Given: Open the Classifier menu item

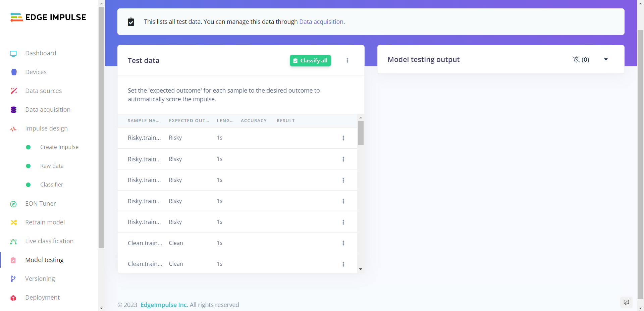Looking at the screenshot, I should [x=52, y=185].
